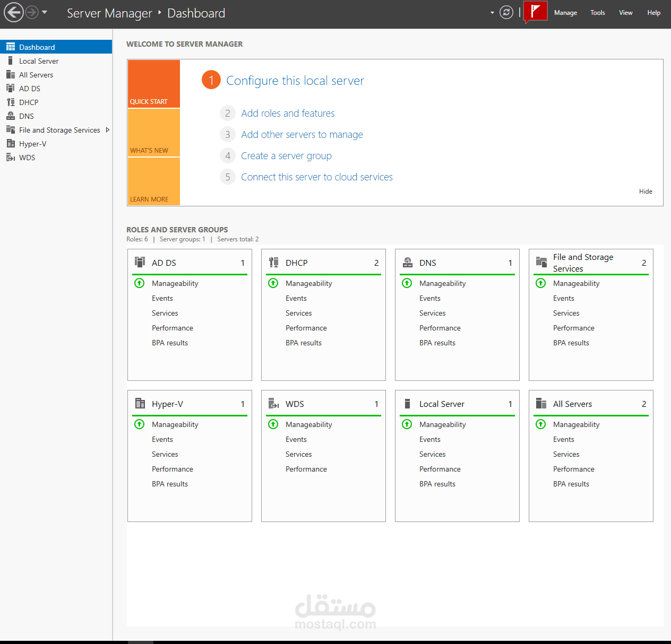This screenshot has width=671, height=644.
Task: Open BPA results in File and Storage tile
Action: coord(571,343)
